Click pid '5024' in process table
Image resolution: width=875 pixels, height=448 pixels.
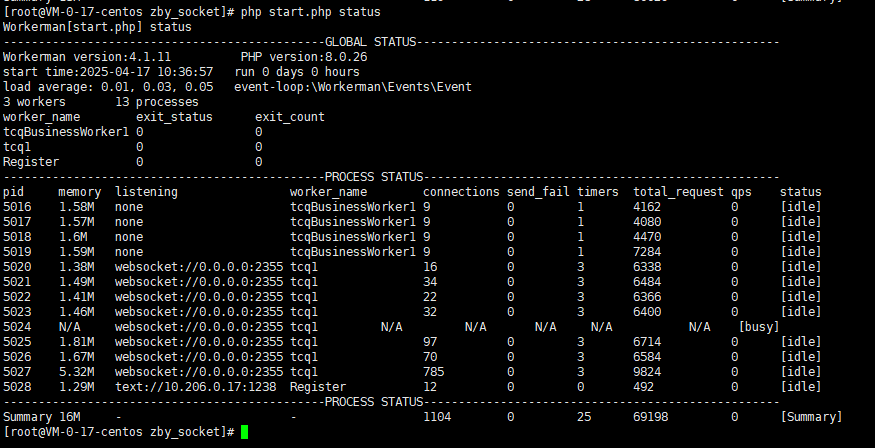coord(17,327)
